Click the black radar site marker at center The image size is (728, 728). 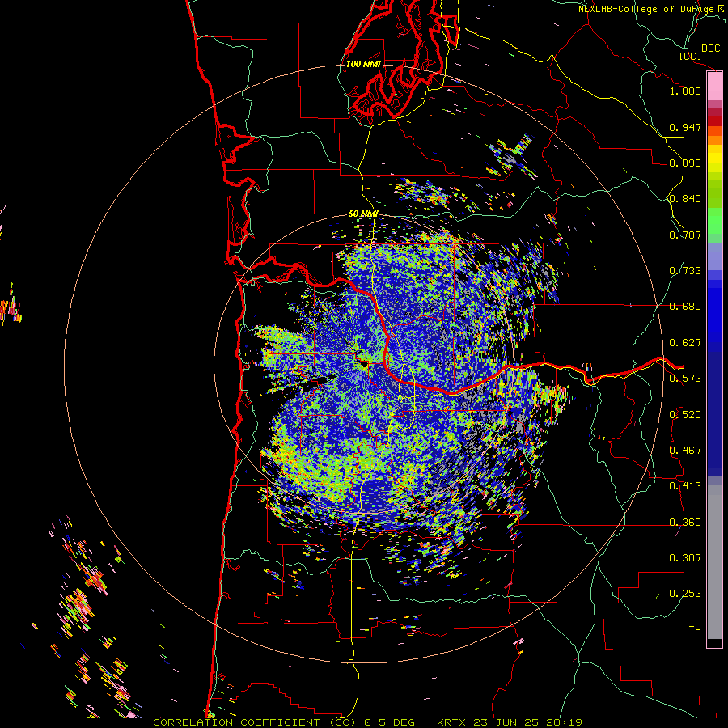(x=363, y=363)
